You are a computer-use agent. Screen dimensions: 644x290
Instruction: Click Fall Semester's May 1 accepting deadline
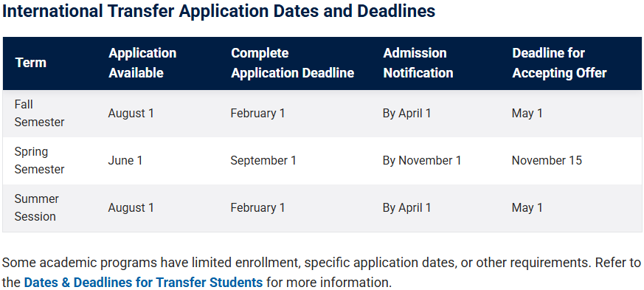527,114
